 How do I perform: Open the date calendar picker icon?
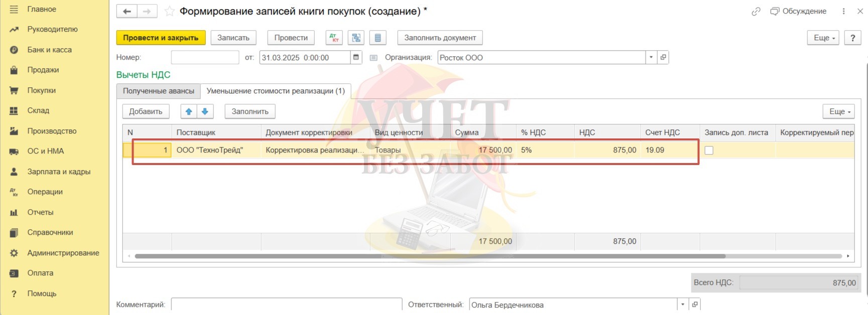click(356, 57)
